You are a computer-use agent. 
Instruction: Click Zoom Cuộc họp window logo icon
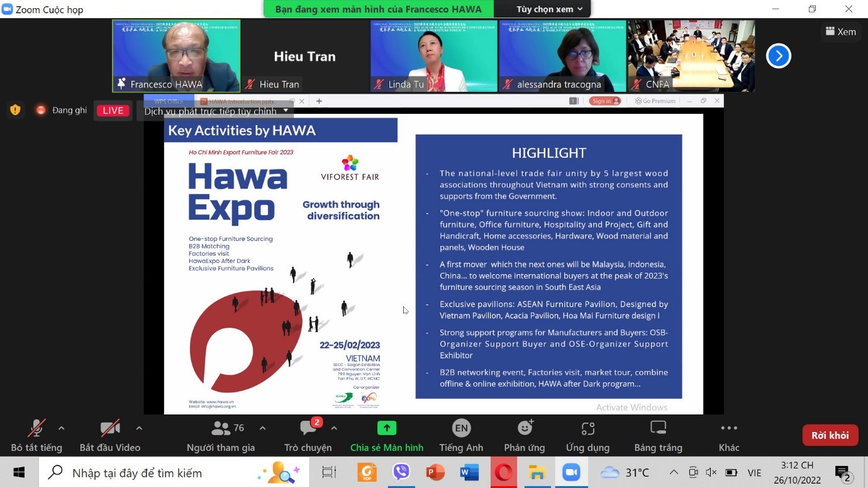(x=8, y=9)
